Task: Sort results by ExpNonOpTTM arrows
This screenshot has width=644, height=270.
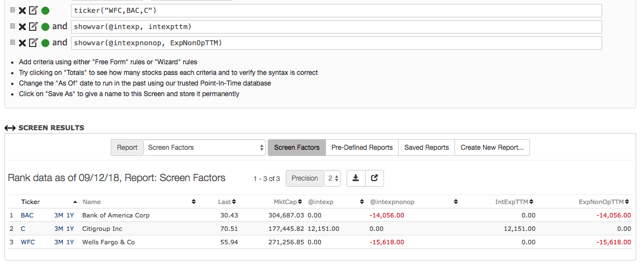Action: pyautogui.click(x=627, y=202)
